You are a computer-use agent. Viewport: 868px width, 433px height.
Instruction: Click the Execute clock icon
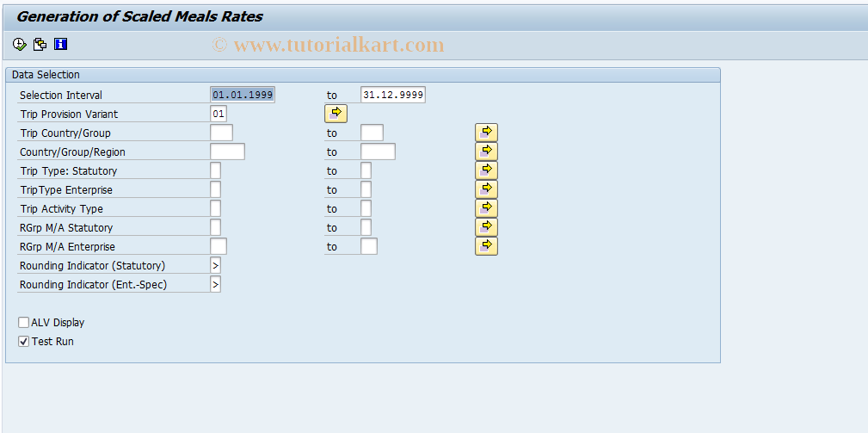(x=20, y=44)
